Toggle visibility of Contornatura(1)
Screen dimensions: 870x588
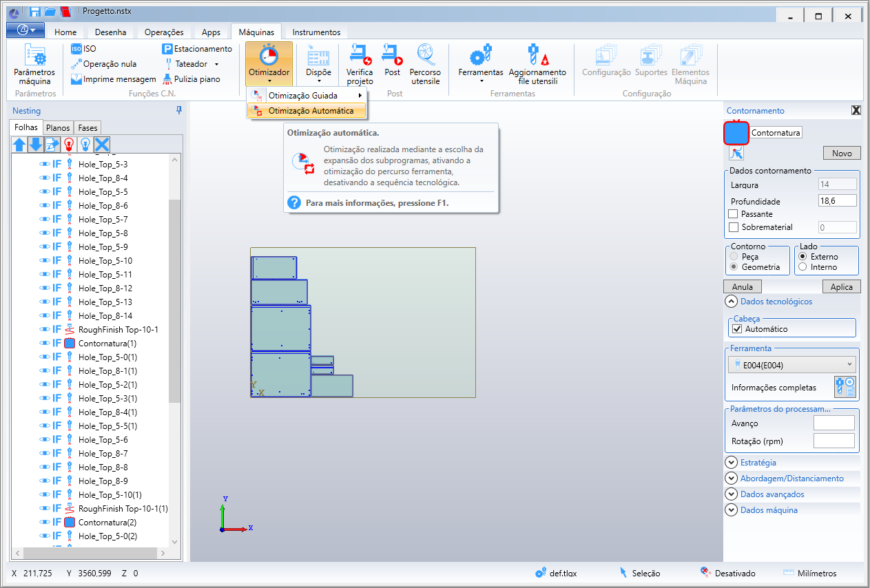45,343
